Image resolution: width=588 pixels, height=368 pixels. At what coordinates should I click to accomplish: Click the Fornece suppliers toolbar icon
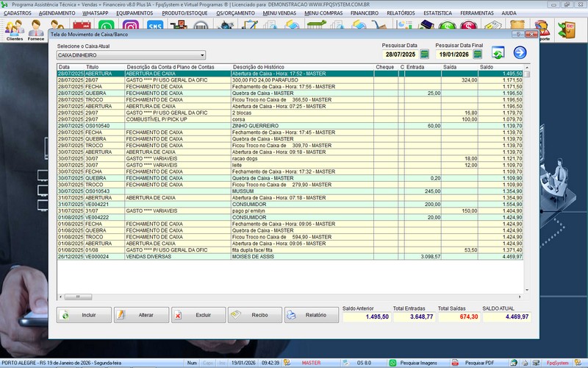36,29
